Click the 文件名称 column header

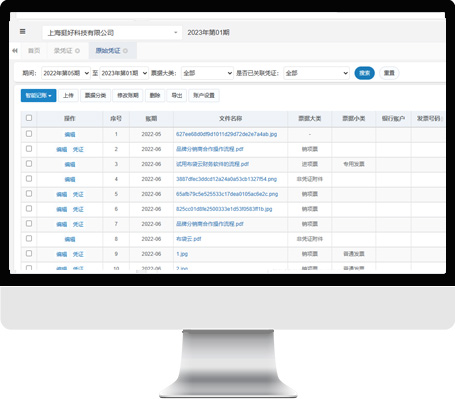click(230, 119)
